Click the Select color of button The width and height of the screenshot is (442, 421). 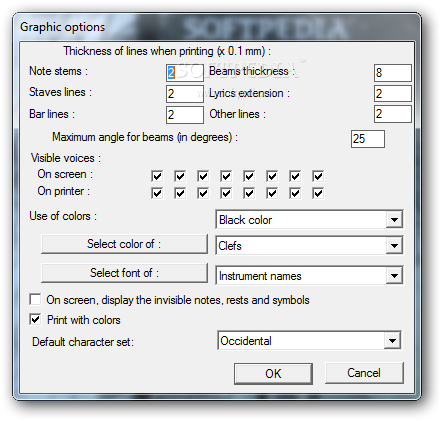pyautogui.click(x=124, y=244)
